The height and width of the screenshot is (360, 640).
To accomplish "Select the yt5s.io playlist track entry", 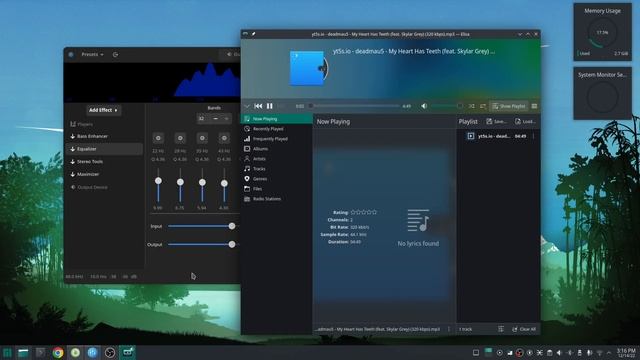I will 498,136.
